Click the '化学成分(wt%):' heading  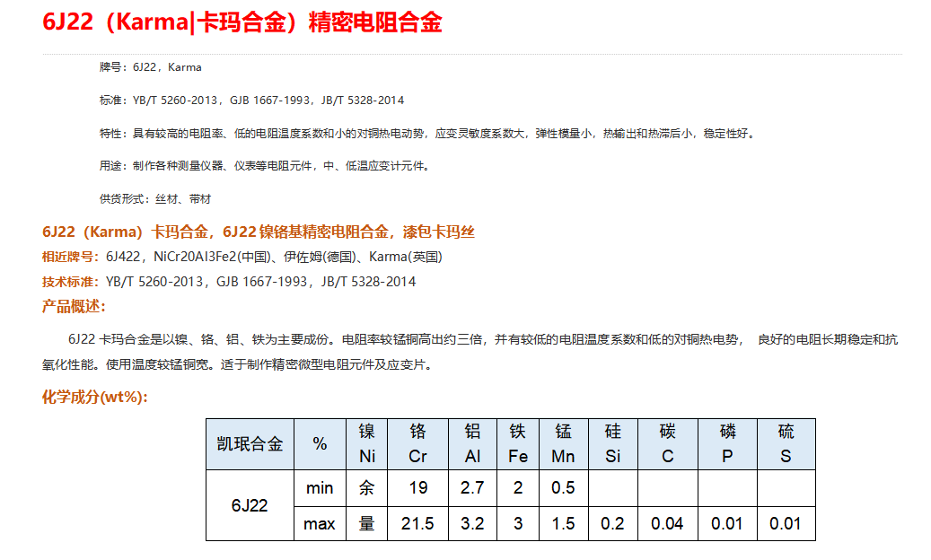pos(95,397)
